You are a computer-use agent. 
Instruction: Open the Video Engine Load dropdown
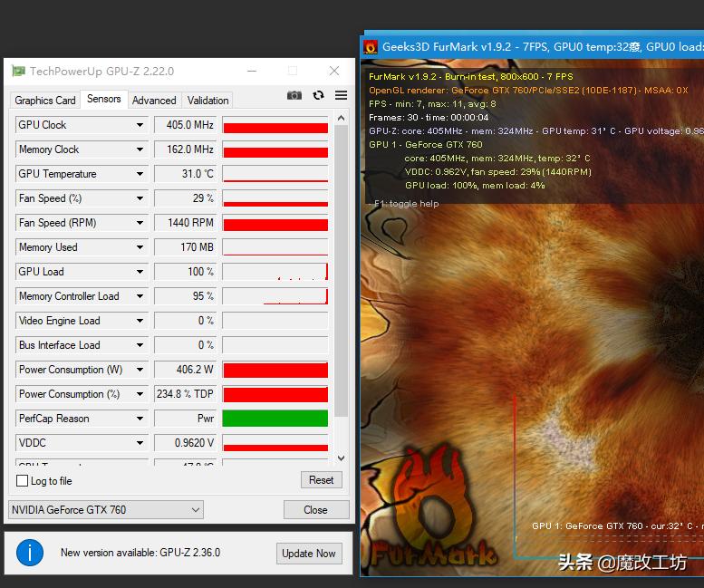pyautogui.click(x=140, y=321)
